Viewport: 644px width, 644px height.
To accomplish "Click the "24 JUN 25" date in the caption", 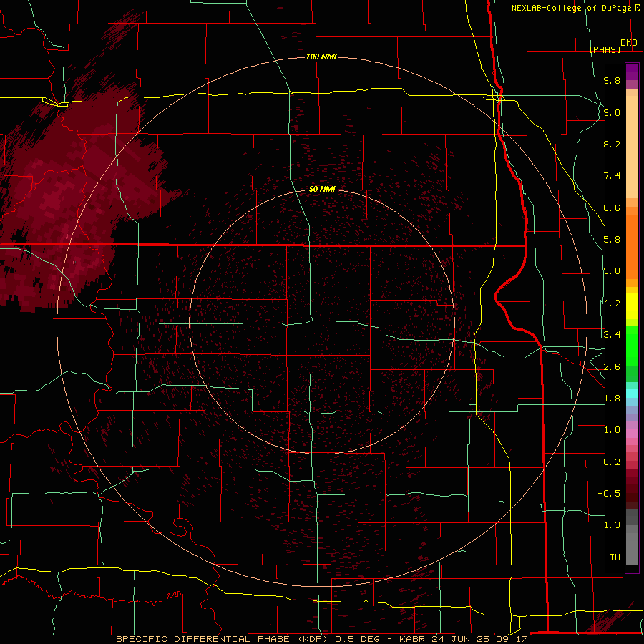I will (459, 639).
